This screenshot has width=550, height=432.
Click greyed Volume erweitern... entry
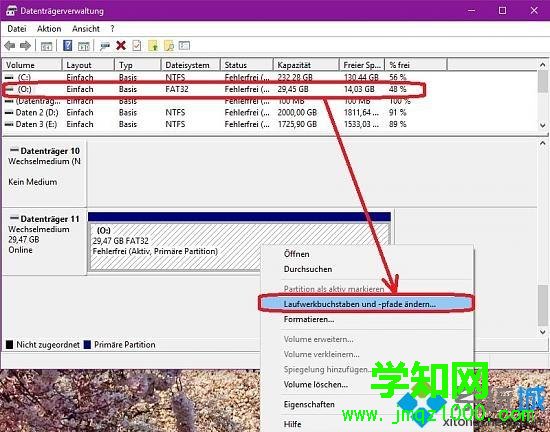click(318, 339)
